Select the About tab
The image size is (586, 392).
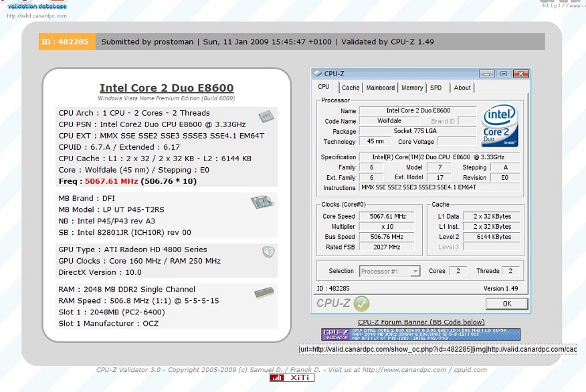[x=462, y=88]
